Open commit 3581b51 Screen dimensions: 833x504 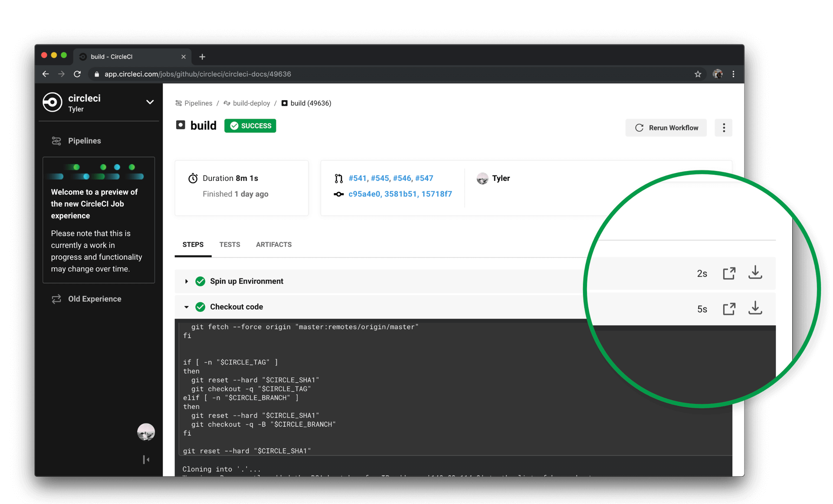coord(400,194)
